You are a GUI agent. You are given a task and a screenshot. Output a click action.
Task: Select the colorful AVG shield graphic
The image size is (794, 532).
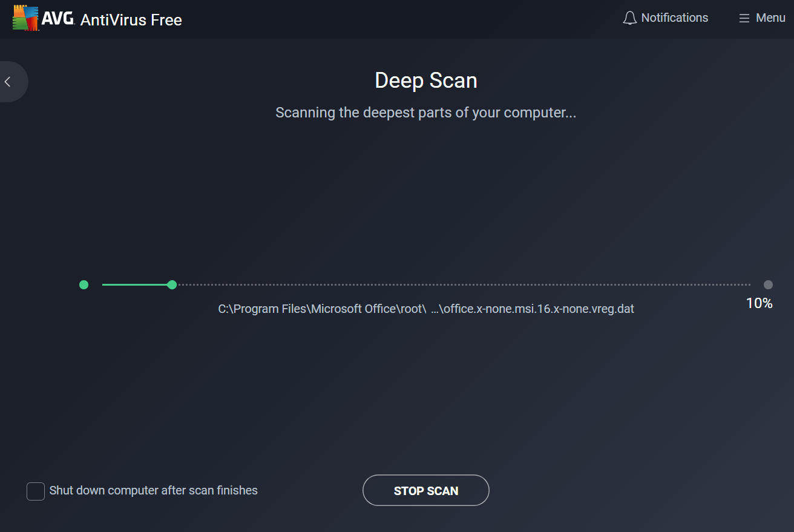(24, 18)
